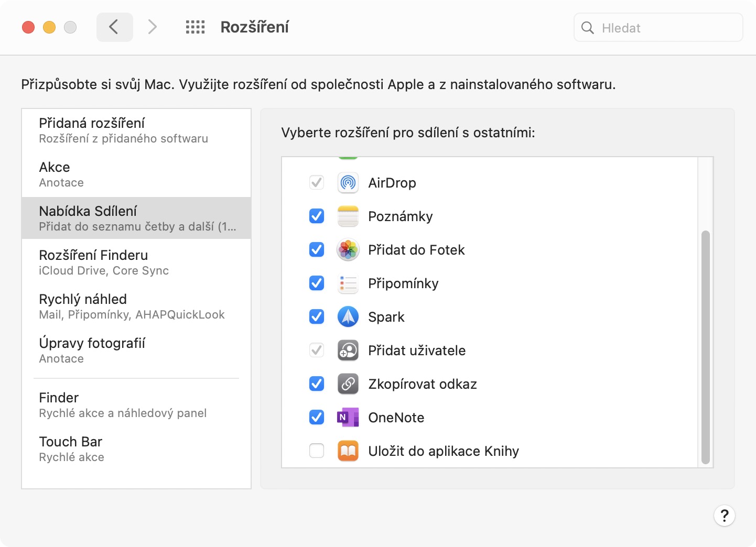Disable the Spark sharing extension checkbox

(x=317, y=317)
